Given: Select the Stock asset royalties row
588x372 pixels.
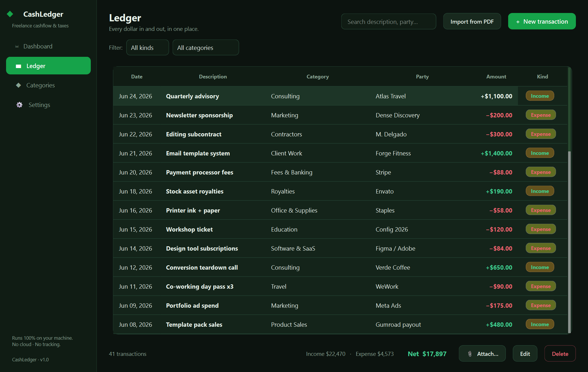Looking at the screenshot, I should 340,191.
